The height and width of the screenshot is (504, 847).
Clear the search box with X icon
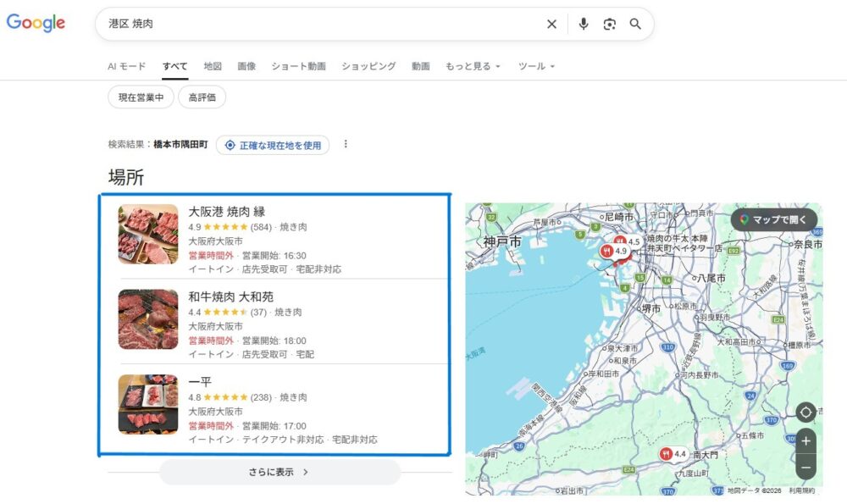(x=551, y=25)
